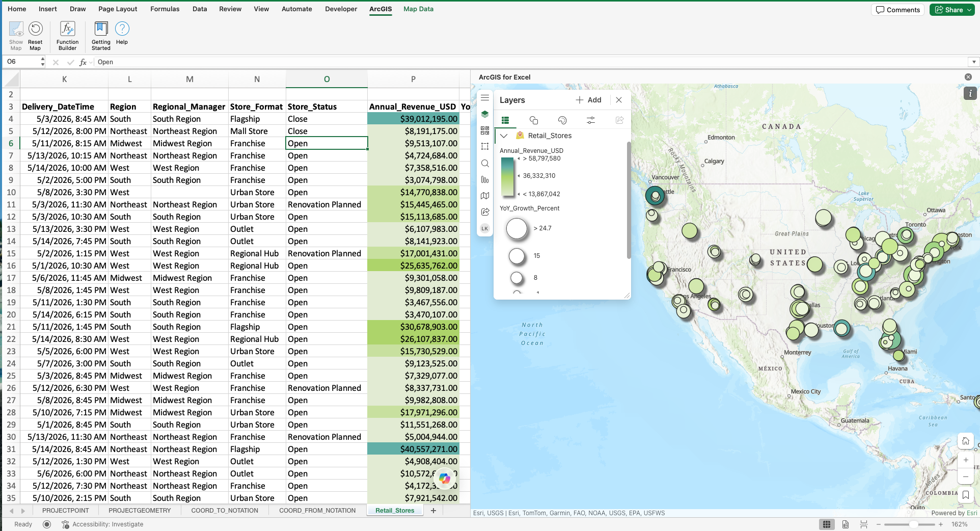Click the formula bar containing Open
Image resolution: width=980 pixels, height=531 pixels.
531,62
